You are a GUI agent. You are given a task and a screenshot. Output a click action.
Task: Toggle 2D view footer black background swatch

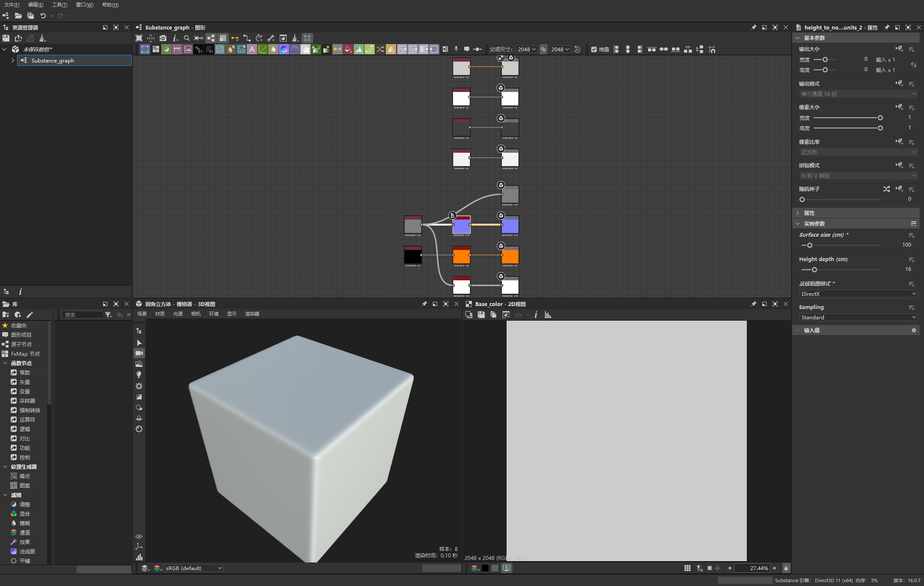485,568
